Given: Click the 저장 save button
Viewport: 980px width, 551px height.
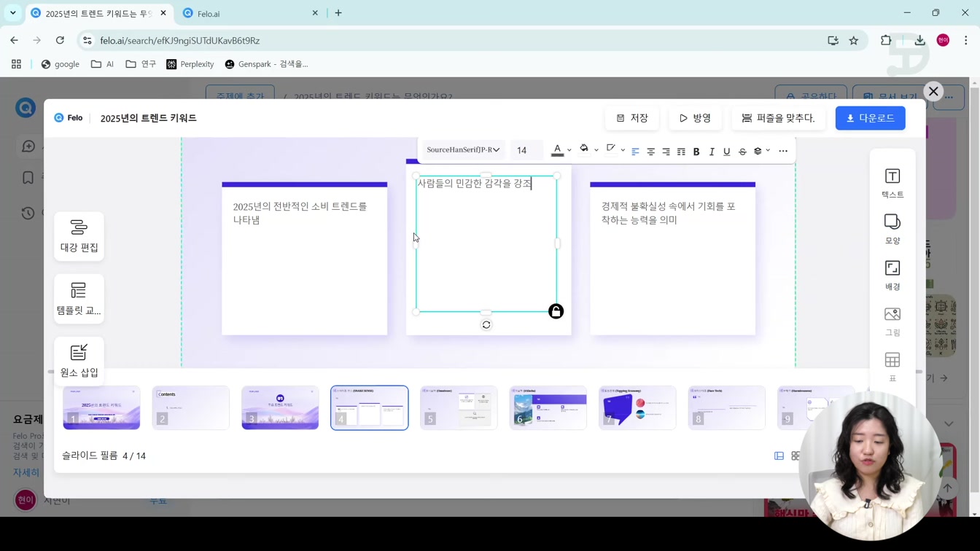Looking at the screenshot, I should [632, 118].
